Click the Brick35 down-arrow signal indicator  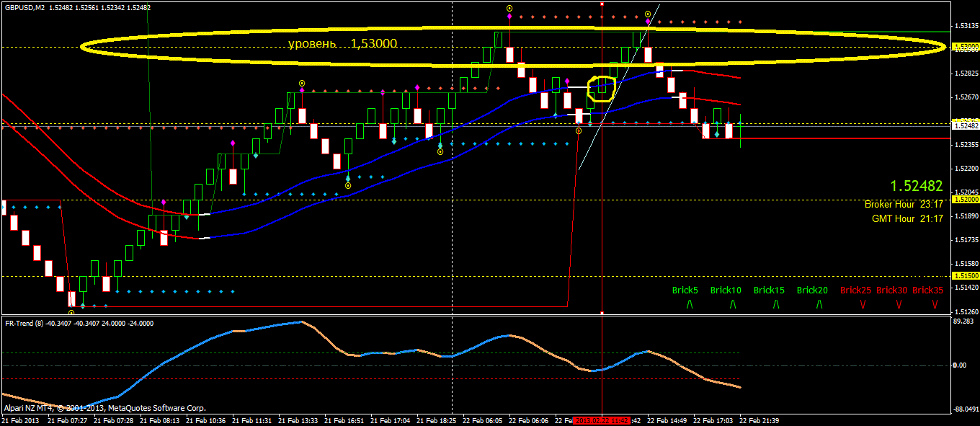click(x=935, y=305)
